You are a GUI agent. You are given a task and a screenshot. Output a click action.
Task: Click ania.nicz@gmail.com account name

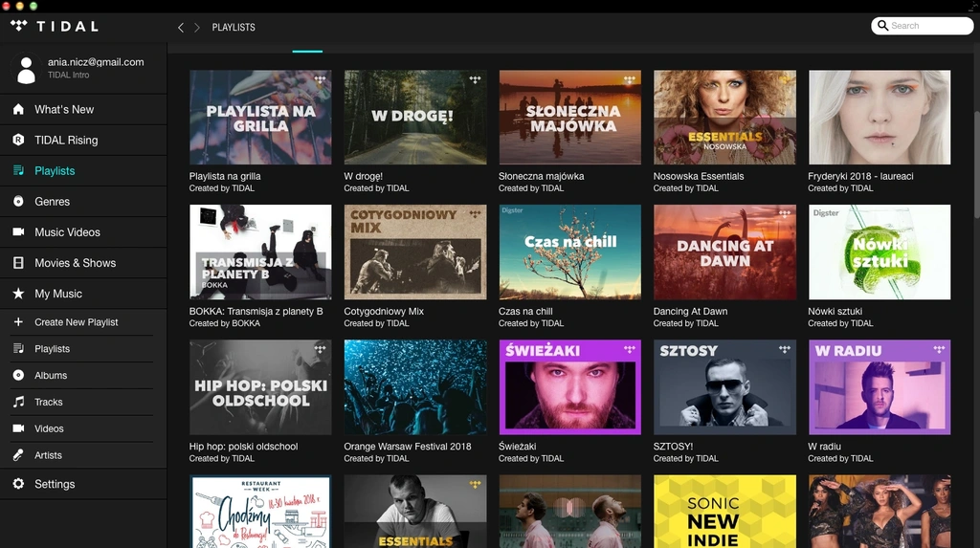(x=96, y=62)
